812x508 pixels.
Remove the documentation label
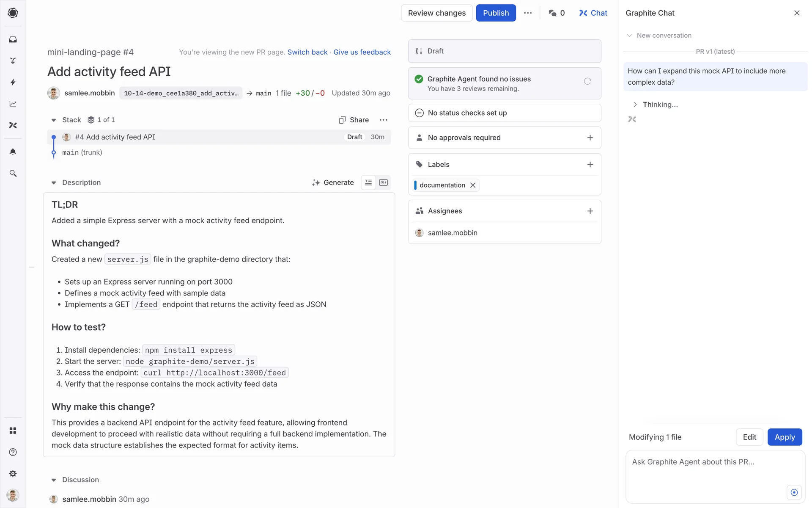click(x=473, y=185)
